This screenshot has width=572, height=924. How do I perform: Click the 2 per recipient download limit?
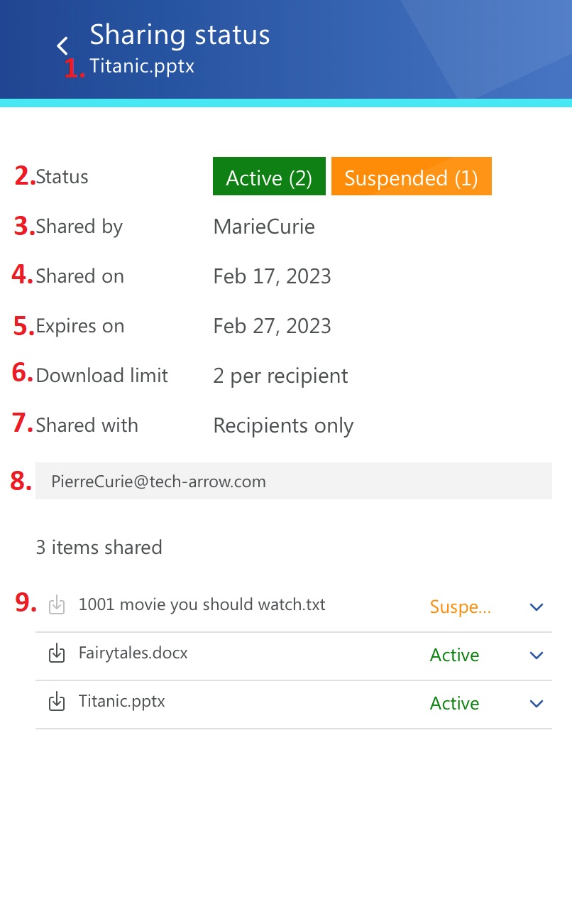pyautogui.click(x=280, y=376)
